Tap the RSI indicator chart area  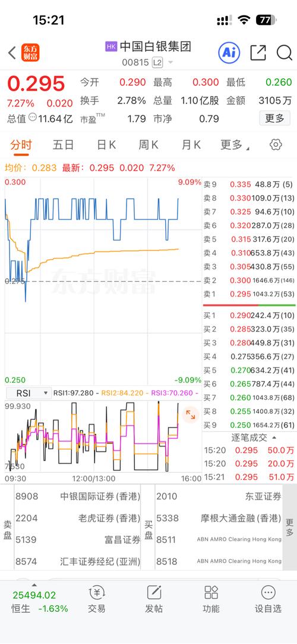click(x=103, y=436)
